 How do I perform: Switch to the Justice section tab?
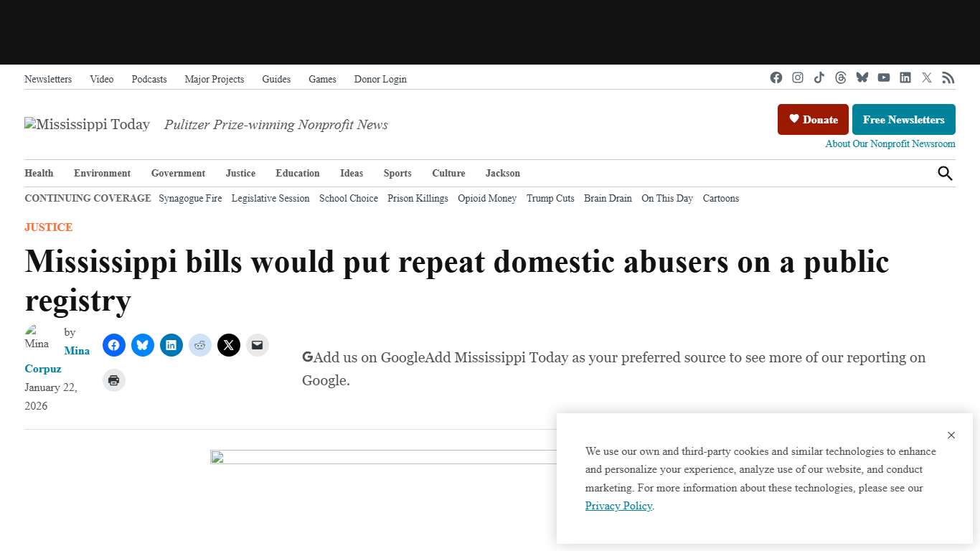240,173
